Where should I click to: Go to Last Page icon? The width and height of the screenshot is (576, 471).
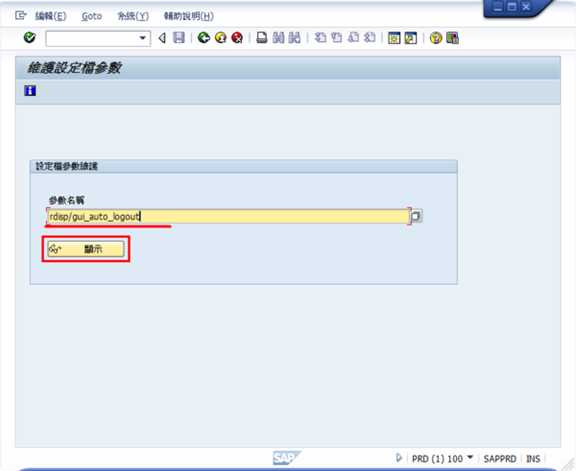pos(370,38)
